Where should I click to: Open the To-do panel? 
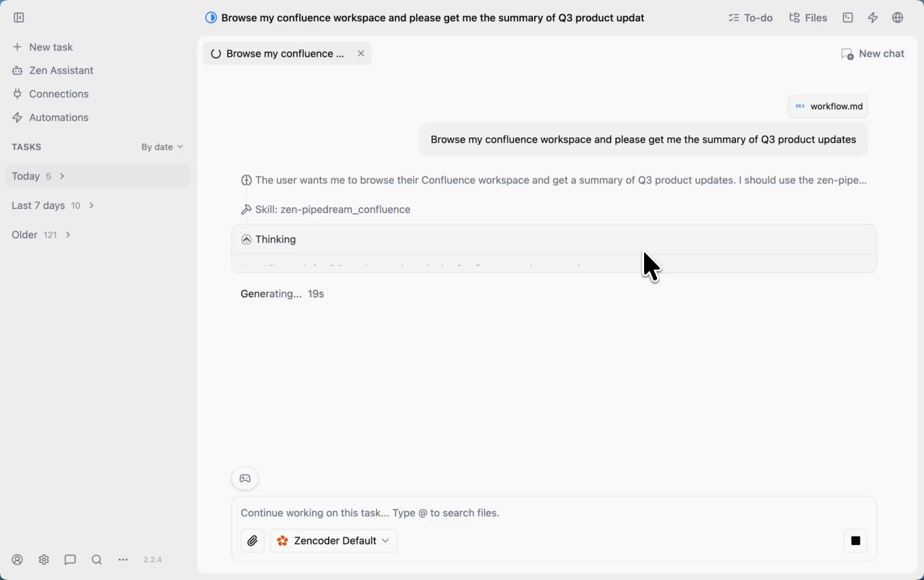[750, 18]
